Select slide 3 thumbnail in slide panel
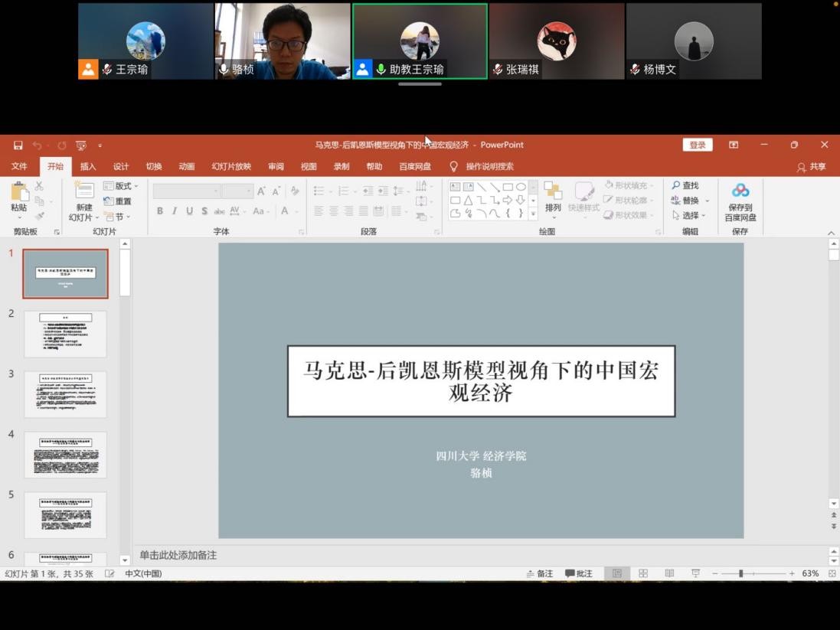The height and width of the screenshot is (630, 840). tap(65, 394)
